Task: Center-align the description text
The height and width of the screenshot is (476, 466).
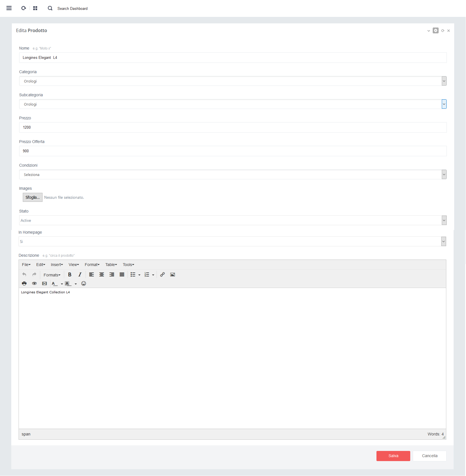Action: (x=102, y=275)
